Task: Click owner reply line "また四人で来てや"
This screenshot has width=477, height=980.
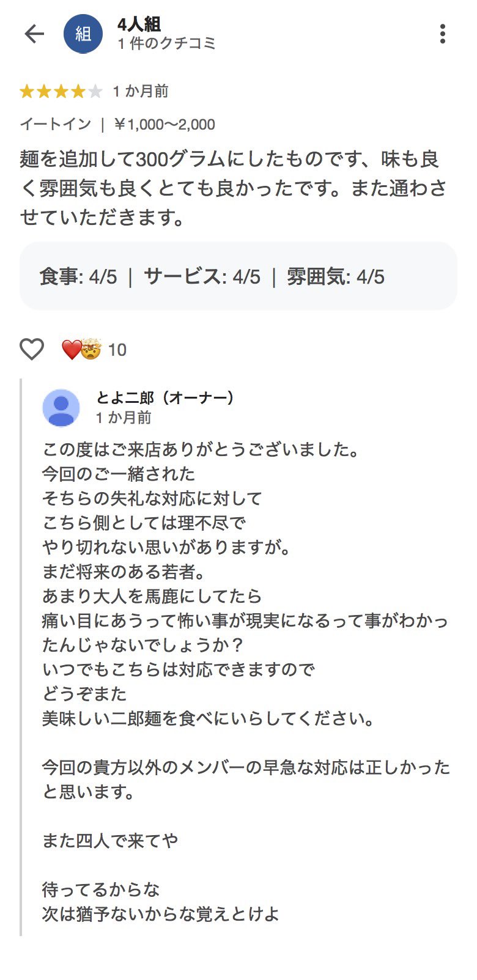Action: tap(110, 841)
